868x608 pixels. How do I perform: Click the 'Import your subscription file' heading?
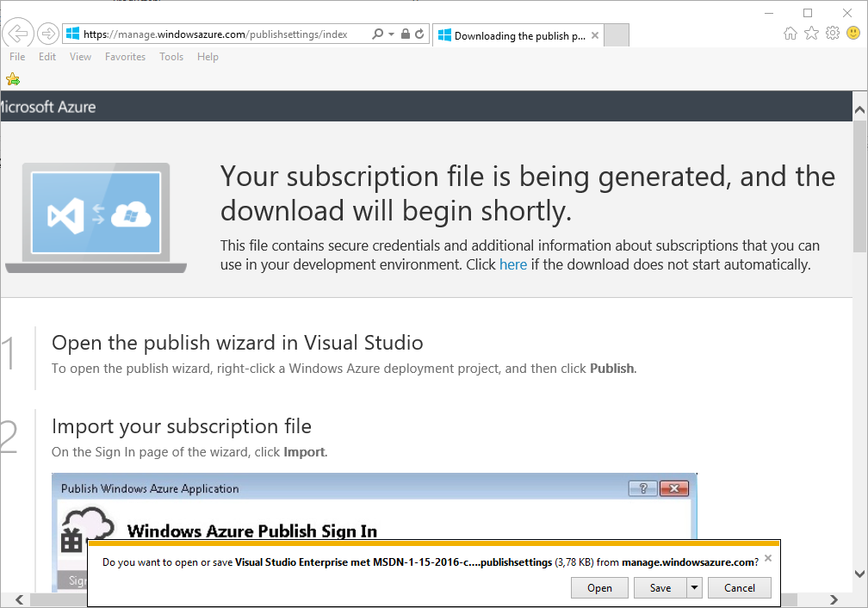click(x=182, y=426)
